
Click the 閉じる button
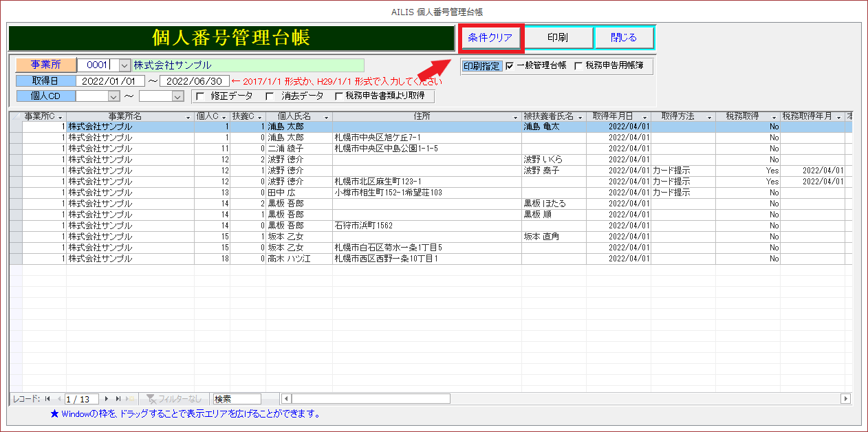click(624, 38)
